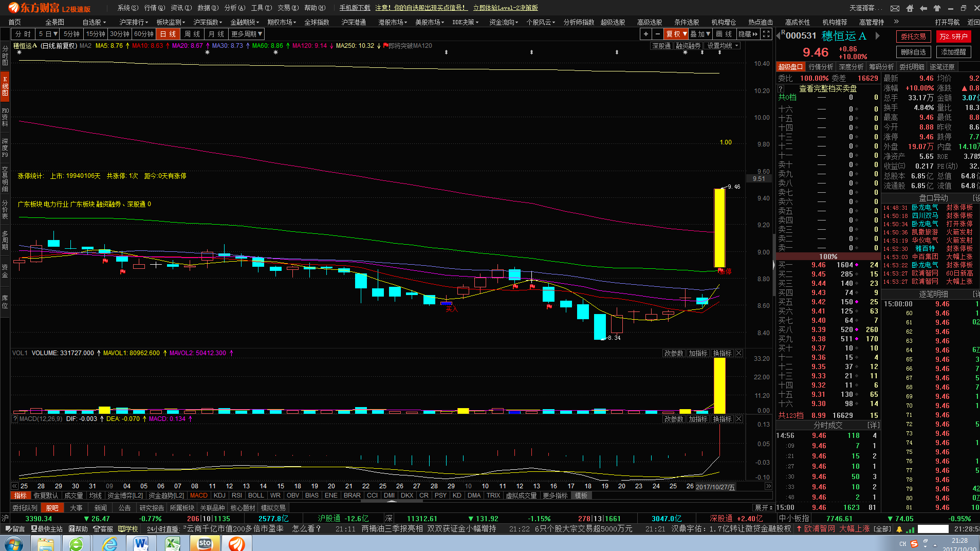Screen dimensions: 980x551
Task: Click 查看完整档买卖盘 link
Action: tap(828, 88)
